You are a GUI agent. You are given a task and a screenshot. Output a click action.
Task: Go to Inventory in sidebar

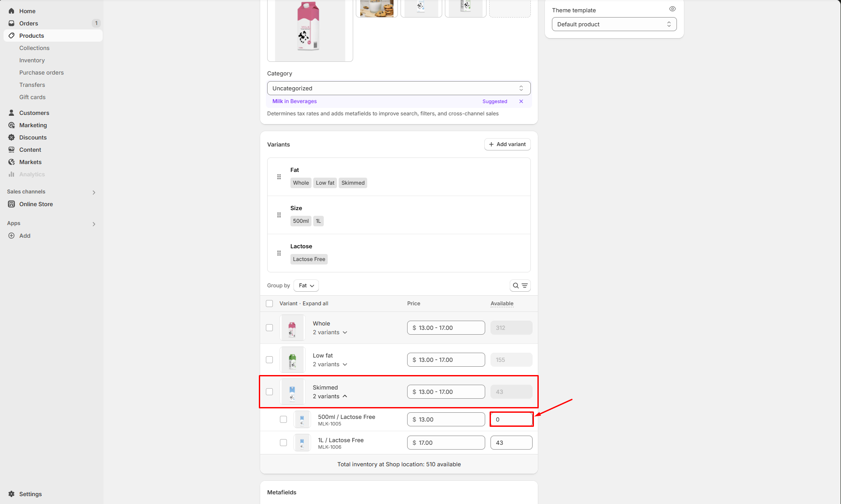32,60
